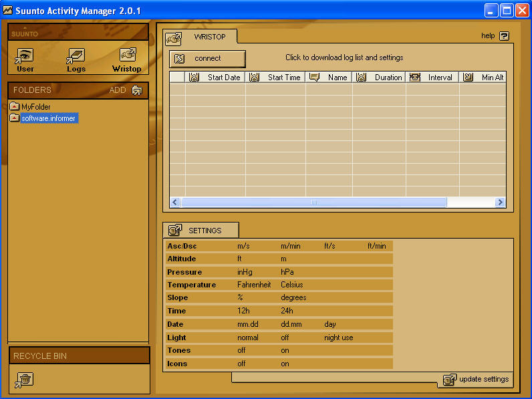The height and width of the screenshot is (399, 532).
Task: Click the horizontal scrollbar right arrow
Action: (499, 202)
